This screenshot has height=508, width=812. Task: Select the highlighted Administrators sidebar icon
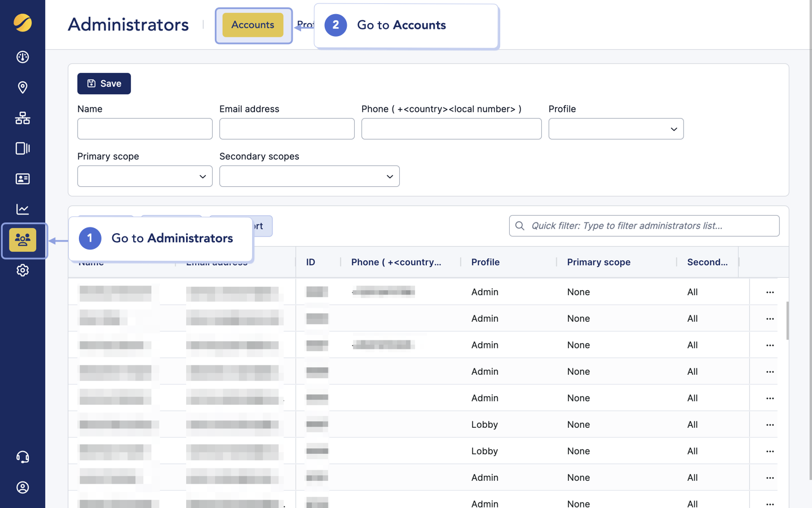(23, 240)
